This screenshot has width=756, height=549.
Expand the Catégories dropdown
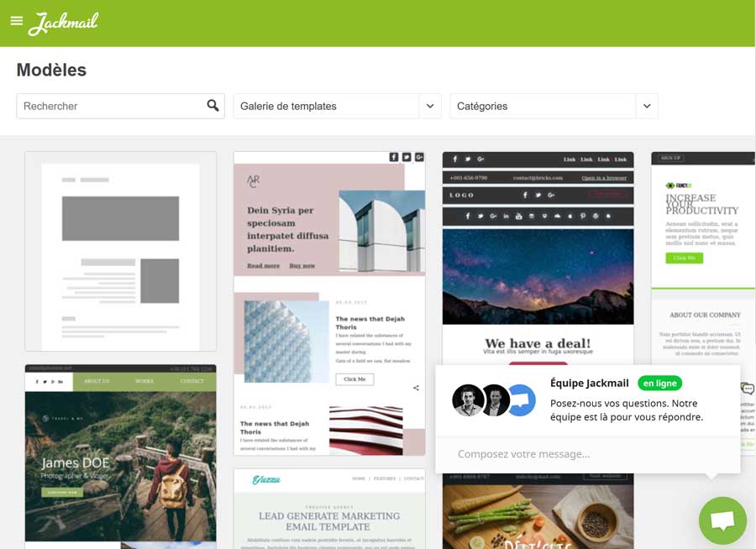coord(554,106)
